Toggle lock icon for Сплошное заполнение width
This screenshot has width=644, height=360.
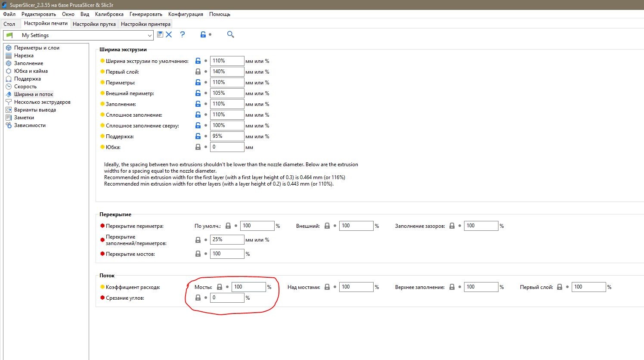pyautogui.click(x=198, y=115)
